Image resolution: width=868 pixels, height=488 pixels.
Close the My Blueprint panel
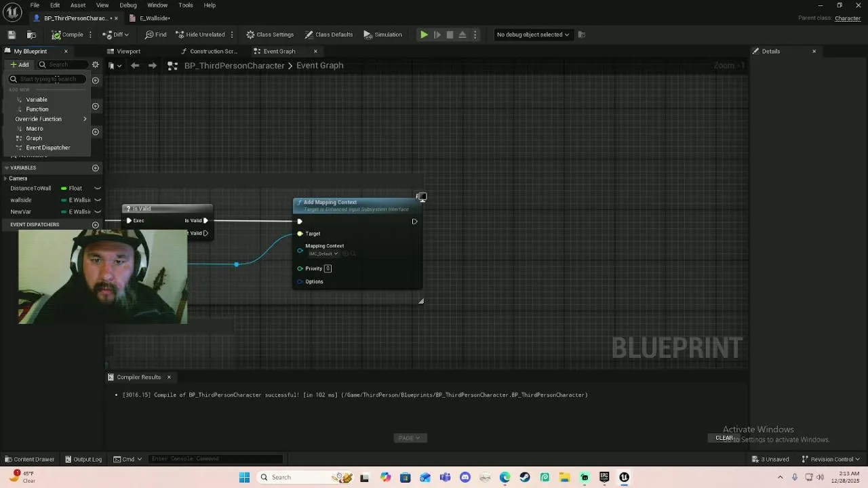click(66, 52)
